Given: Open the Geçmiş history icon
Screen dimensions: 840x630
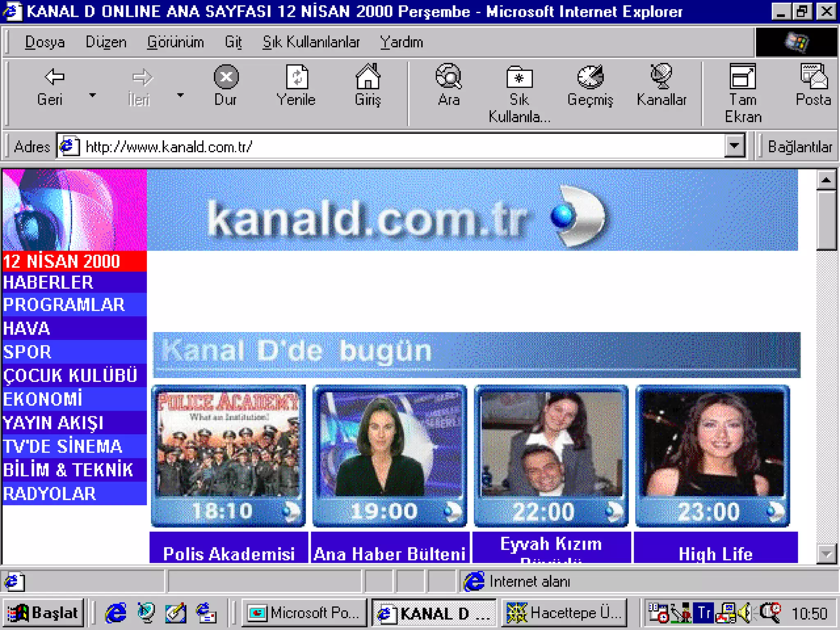Looking at the screenshot, I should click(x=590, y=77).
